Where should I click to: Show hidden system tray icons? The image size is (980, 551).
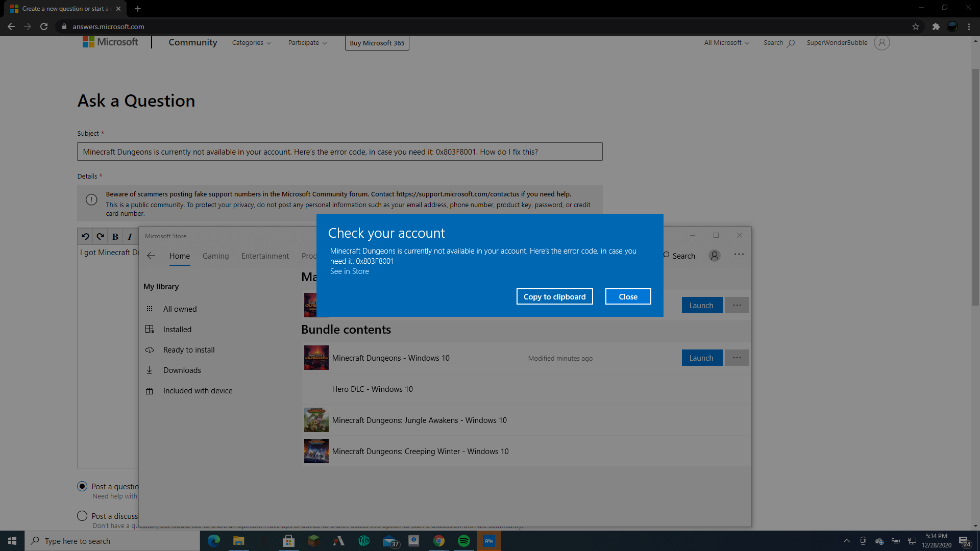(x=846, y=541)
